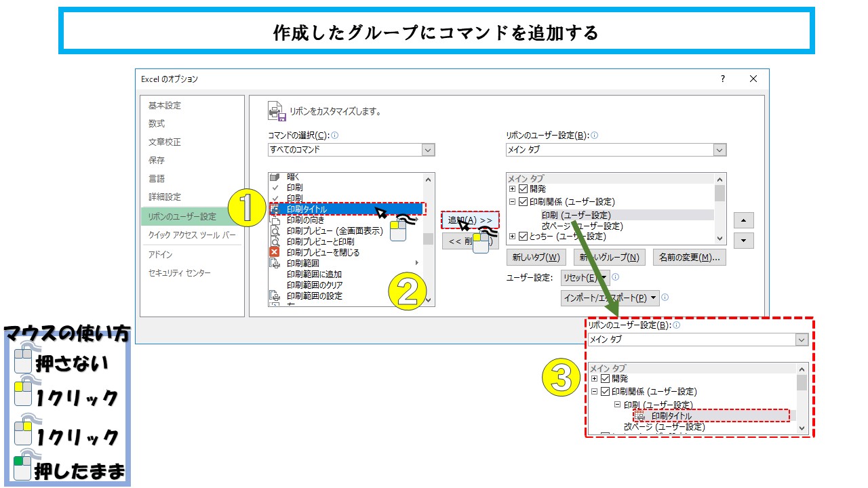868x488 pixels.
Task: Toggle the とっちー (ユーザー設定) checkbox
Action: (524, 237)
